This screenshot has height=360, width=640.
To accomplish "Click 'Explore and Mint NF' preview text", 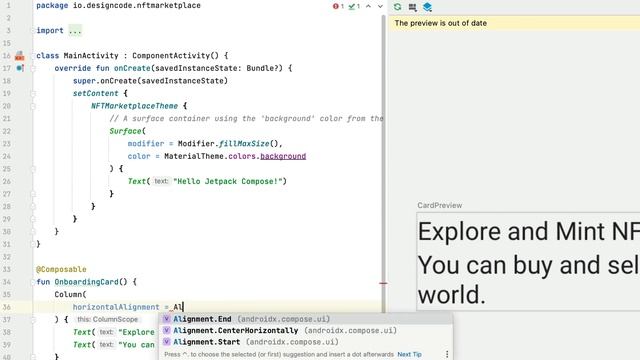I will click(529, 231).
